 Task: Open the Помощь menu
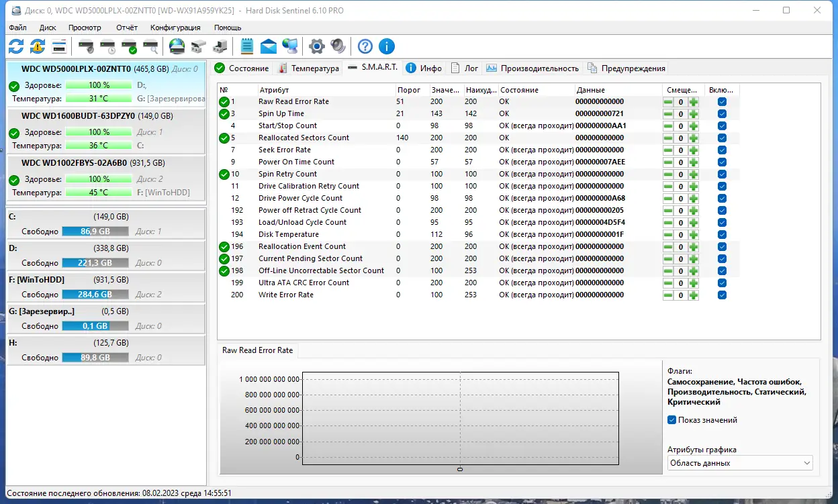(x=228, y=28)
